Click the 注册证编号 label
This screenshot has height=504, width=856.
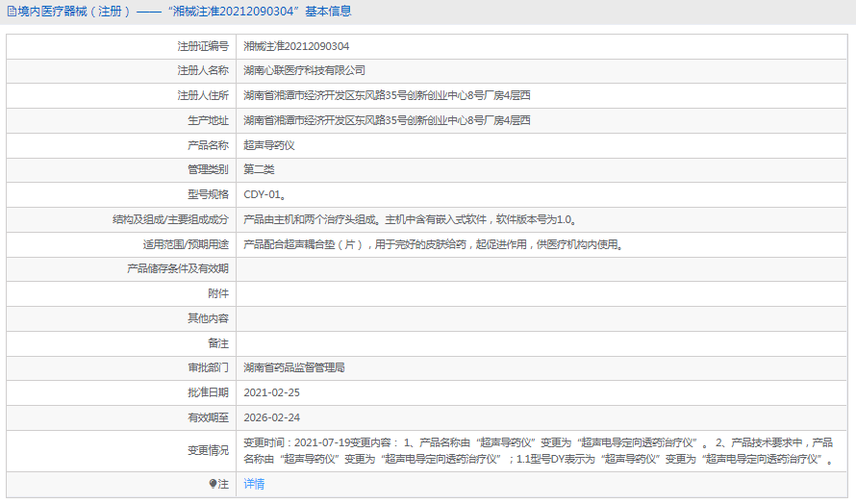[203, 46]
